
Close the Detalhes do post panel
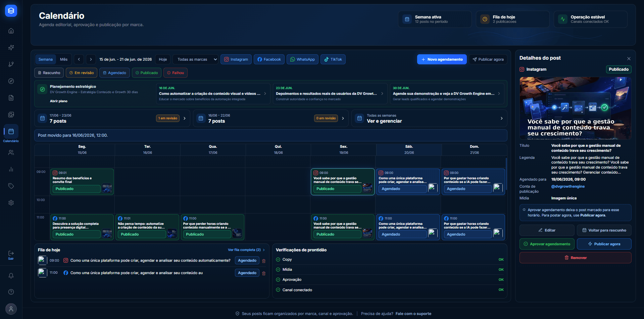(x=629, y=59)
